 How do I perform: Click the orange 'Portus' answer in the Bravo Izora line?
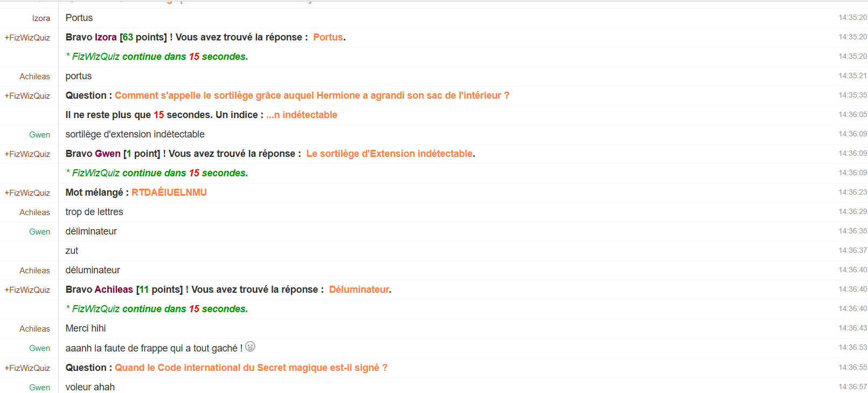coord(328,37)
